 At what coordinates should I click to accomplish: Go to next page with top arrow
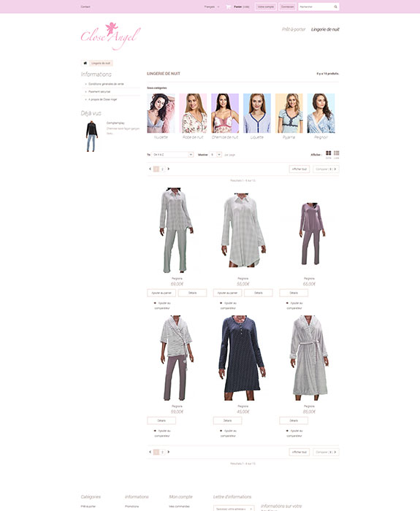point(168,169)
